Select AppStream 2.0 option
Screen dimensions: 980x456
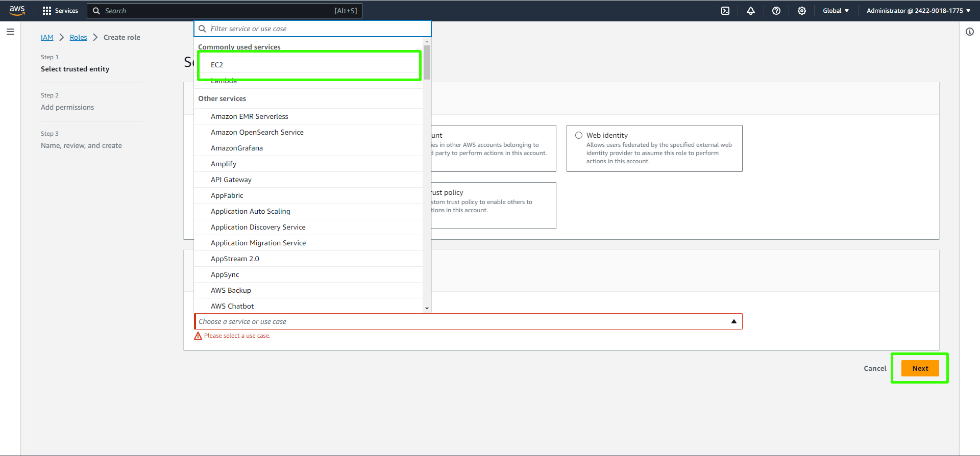[x=308, y=259]
